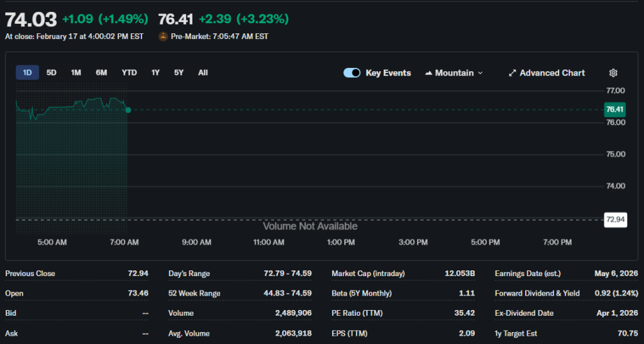Switch chart to YTD range
Viewport: 644px width, 344px height.
tap(129, 73)
